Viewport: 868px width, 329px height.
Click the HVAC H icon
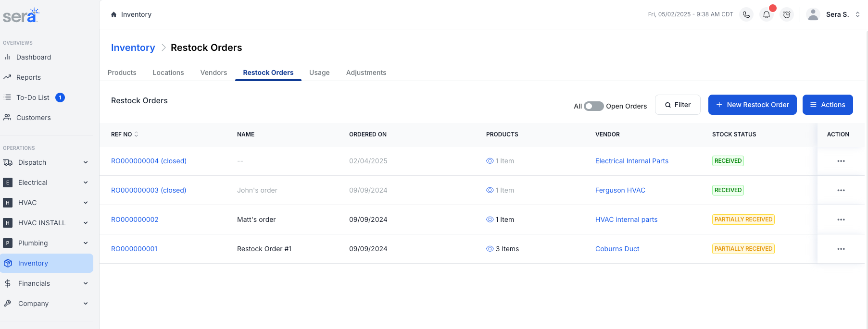click(x=8, y=203)
